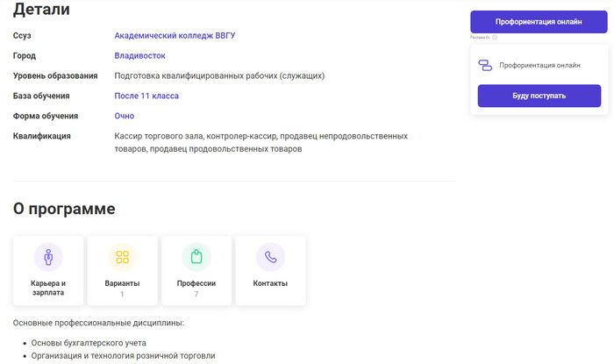The image size is (614, 364).
Task: Click the О программе heading
Action: click(x=64, y=209)
